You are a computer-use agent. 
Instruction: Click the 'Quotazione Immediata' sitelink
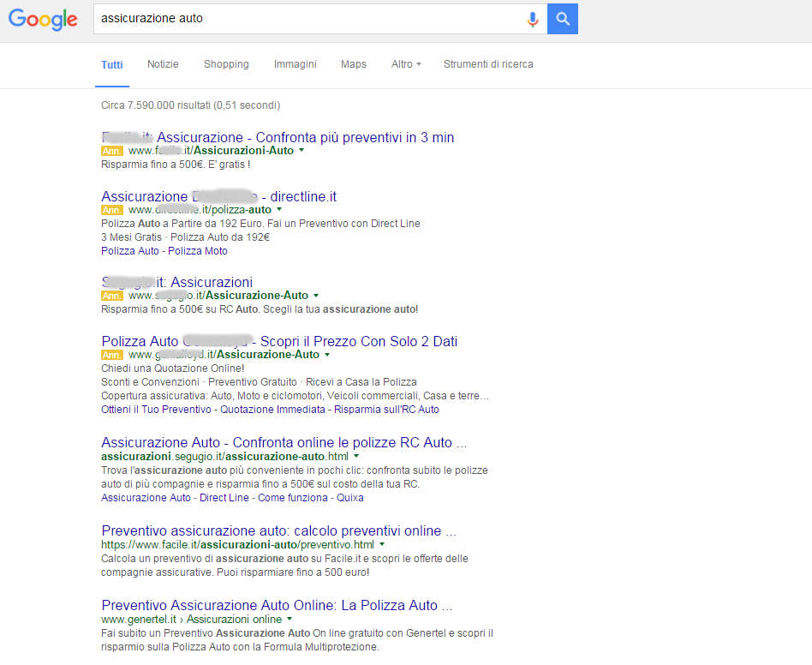point(273,410)
